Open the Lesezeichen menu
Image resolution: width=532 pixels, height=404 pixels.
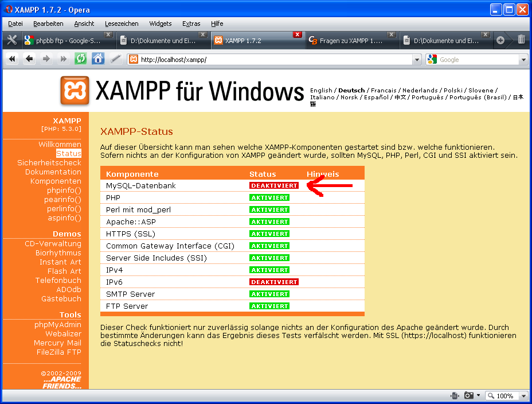pos(122,24)
